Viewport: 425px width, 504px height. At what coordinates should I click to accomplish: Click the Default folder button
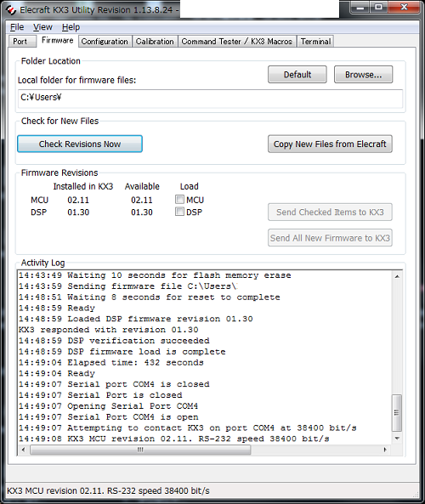click(x=297, y=75)
